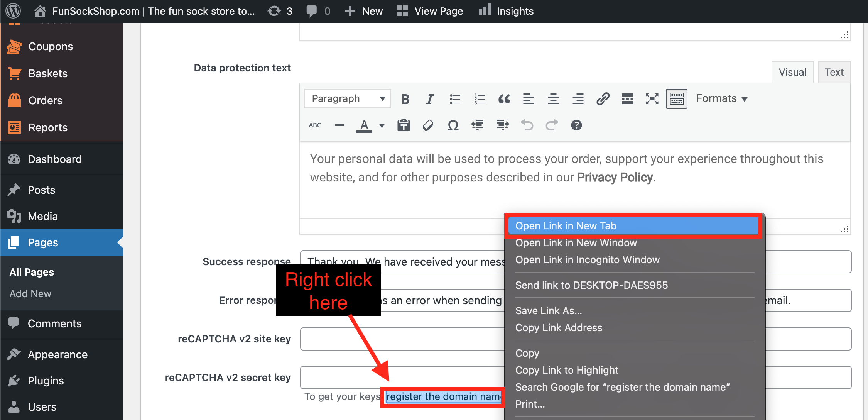The image size is (868, 420).
Task: Toggle distraction-free fullscreen mode icon
Action: 652,99
